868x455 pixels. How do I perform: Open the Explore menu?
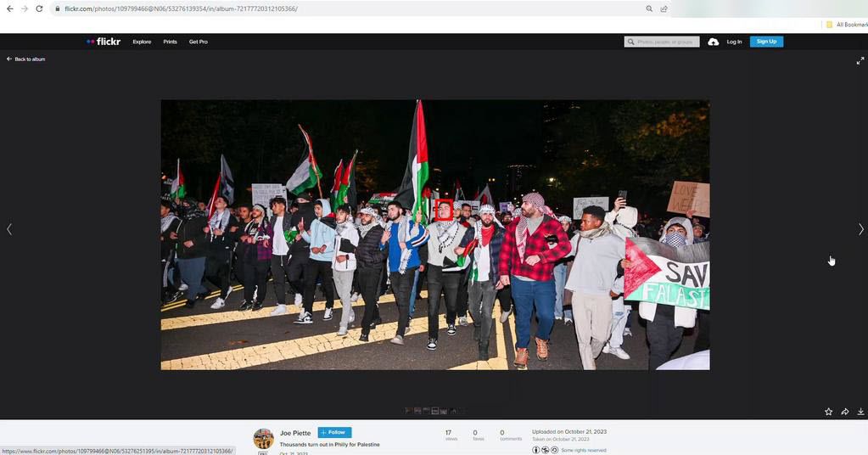click(x=142, y=42)
